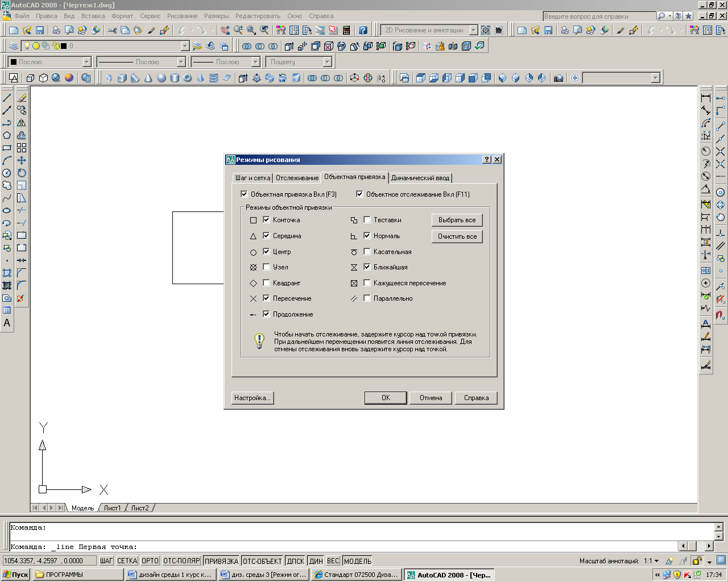Enable the Узел snap mode
This screenshot has height=582, width=728.
[266, 267]
